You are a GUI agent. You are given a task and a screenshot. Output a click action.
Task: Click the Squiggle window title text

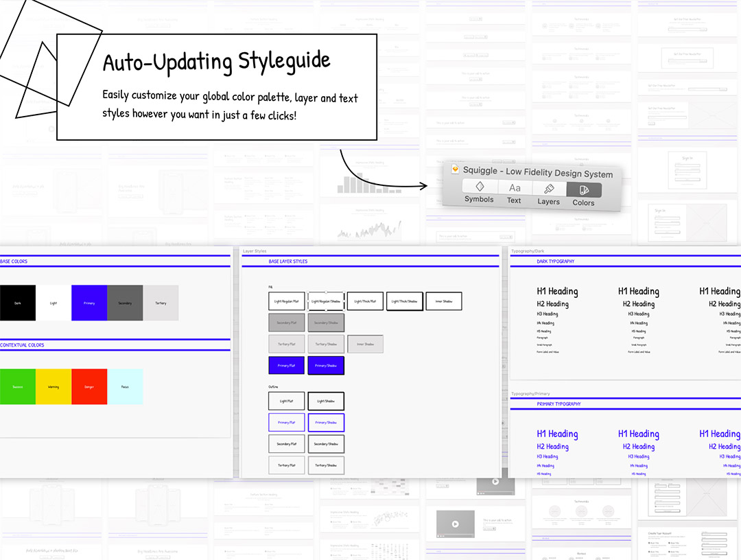pyautogui.click(x=537, y=172)
